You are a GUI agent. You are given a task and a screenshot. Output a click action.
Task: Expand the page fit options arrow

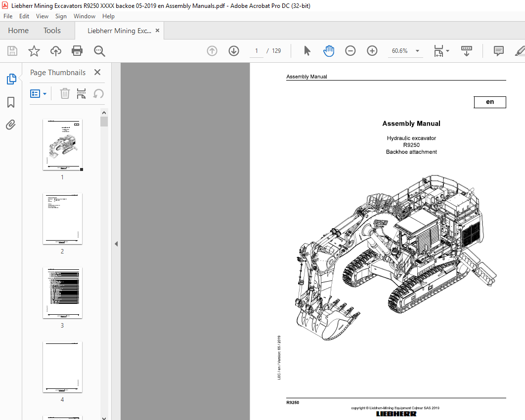[448, 51]
